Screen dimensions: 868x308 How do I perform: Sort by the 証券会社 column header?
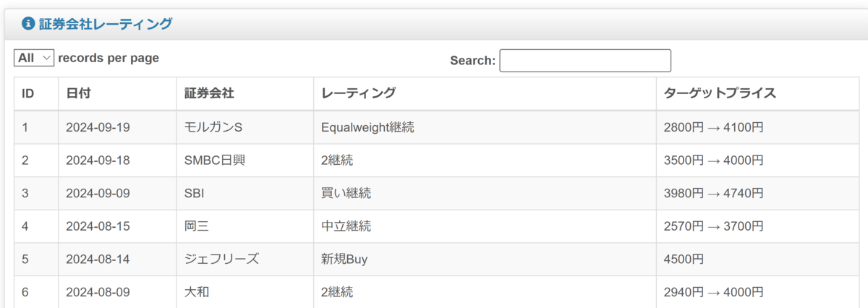pyautogui.click(x=245, y=93)
